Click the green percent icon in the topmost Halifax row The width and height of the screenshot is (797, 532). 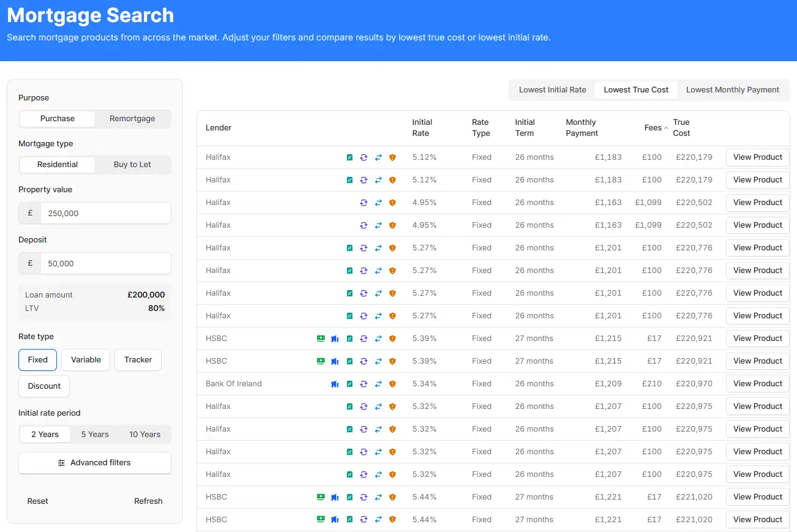pos(350,157)
